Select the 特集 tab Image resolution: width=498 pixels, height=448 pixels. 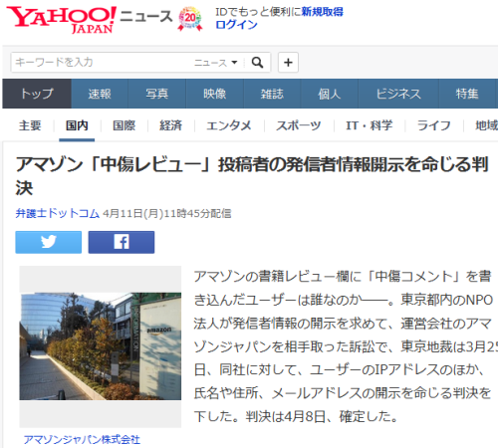tap(467, 94)
